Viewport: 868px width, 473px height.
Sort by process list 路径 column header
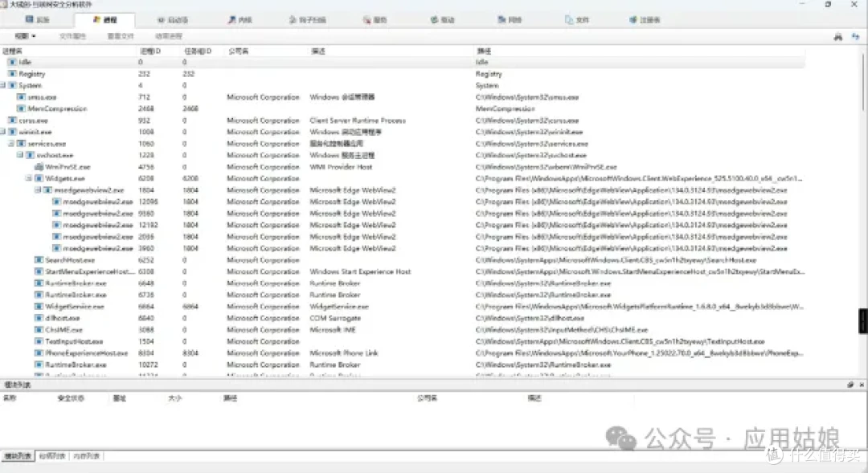[x=484, y=51]
